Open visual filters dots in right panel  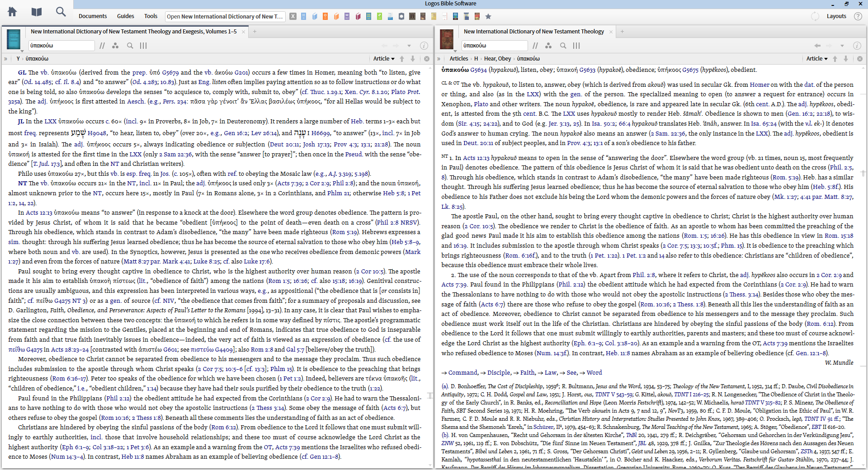548,46
